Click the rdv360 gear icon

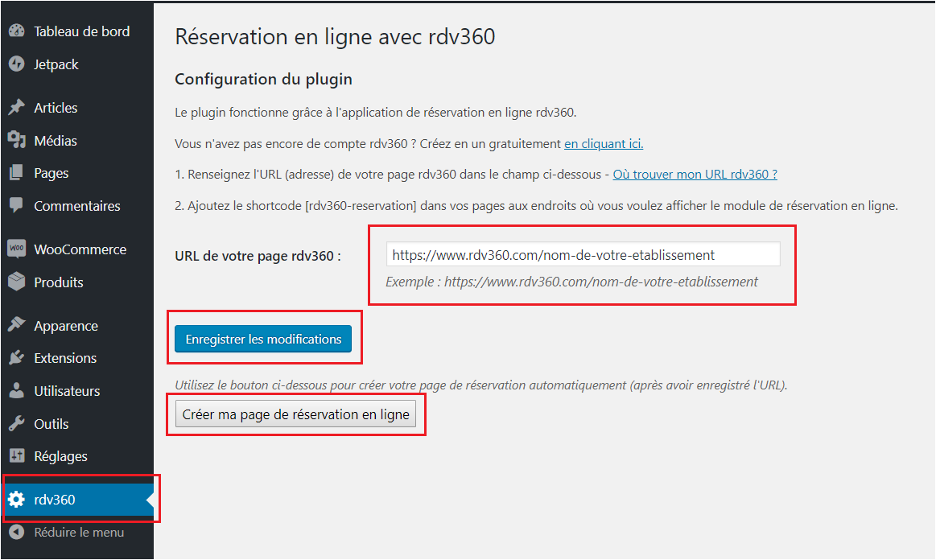point(17,499)
